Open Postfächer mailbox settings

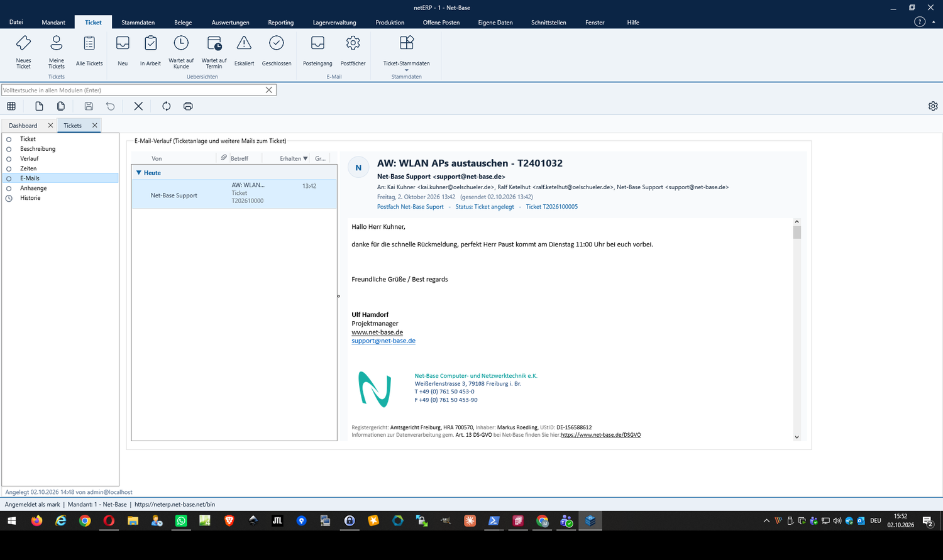pyautogui.click(x=353, y=52)
